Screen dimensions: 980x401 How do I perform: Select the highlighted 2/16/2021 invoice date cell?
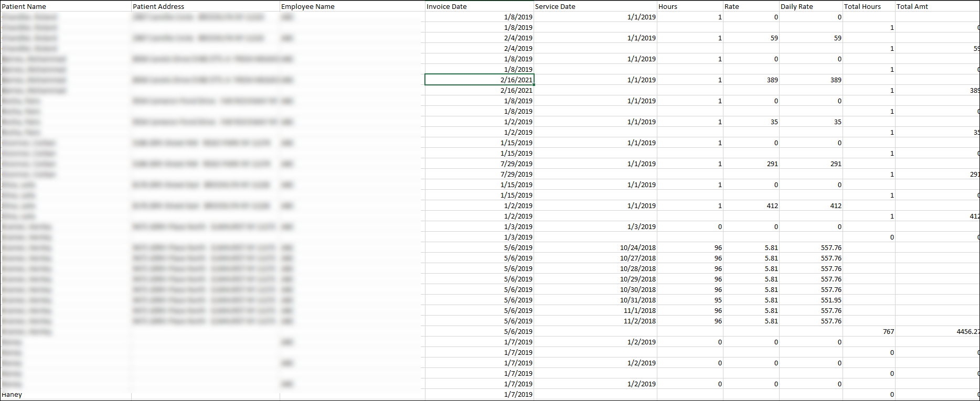(x=480, y=80)
